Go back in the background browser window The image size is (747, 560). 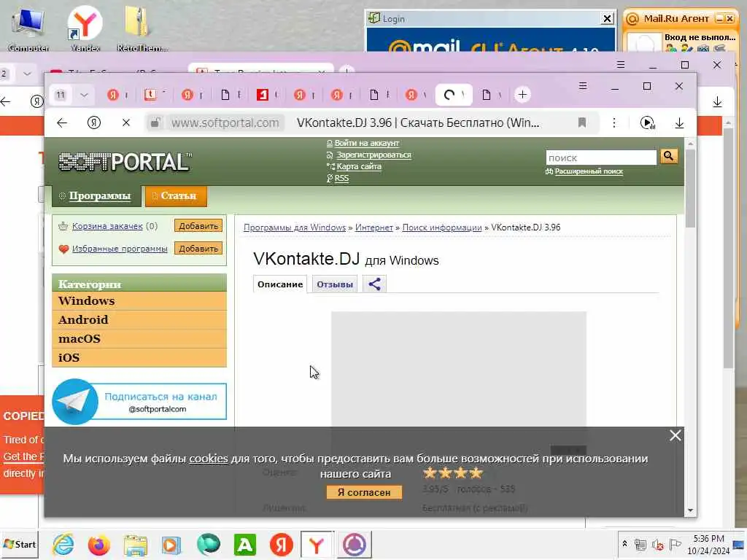click(6, 101)
